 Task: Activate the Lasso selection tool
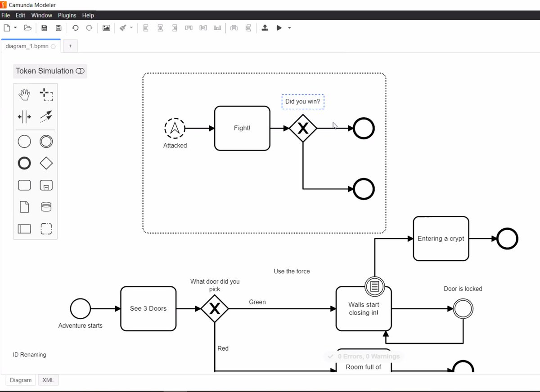tap(46, 94)
